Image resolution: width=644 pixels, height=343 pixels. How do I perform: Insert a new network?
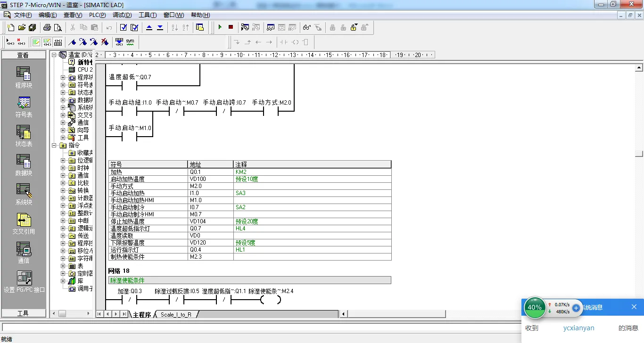[10, 42]
